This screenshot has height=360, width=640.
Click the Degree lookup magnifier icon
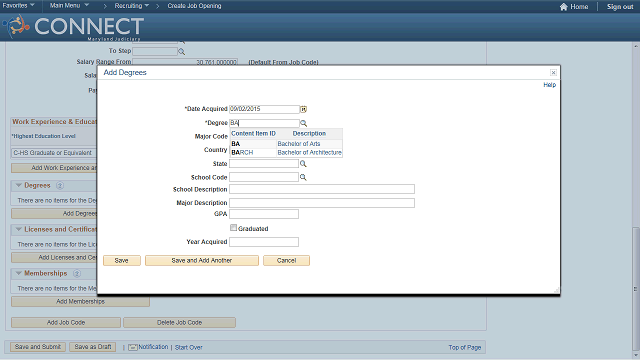(x=303, y=123)
